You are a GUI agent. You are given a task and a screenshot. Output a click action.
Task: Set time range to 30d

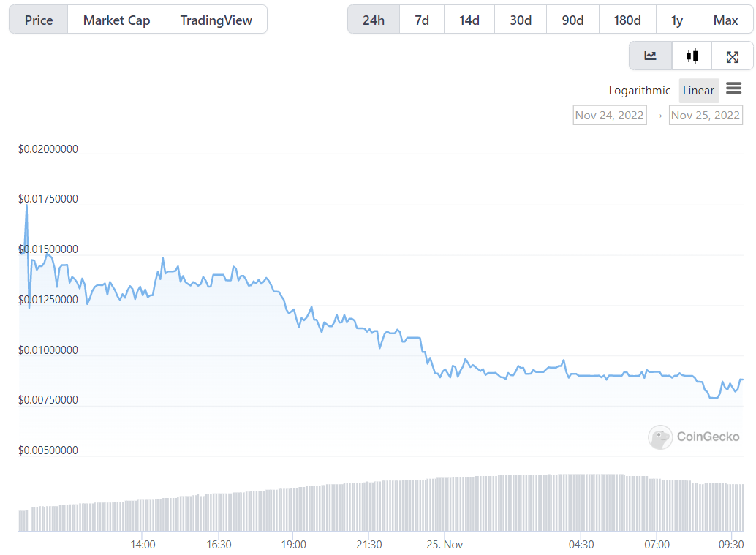pyautogui.click(x=521, y=20)
